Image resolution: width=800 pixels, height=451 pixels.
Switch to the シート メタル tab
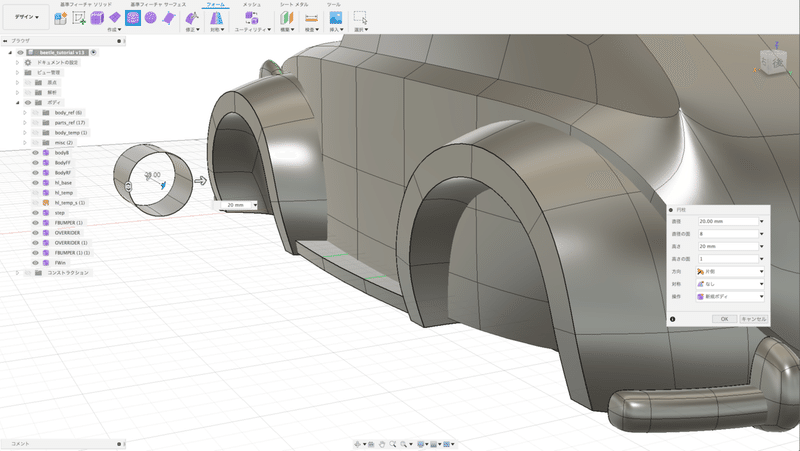tap(295, 5)
